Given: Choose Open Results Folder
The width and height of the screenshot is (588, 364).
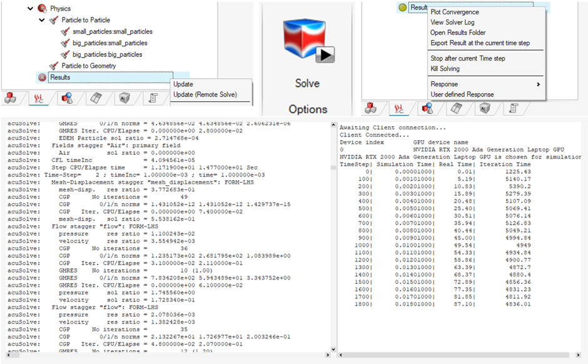Looking at the screenshot, I should pyautogui.click(x=458, y=33).
